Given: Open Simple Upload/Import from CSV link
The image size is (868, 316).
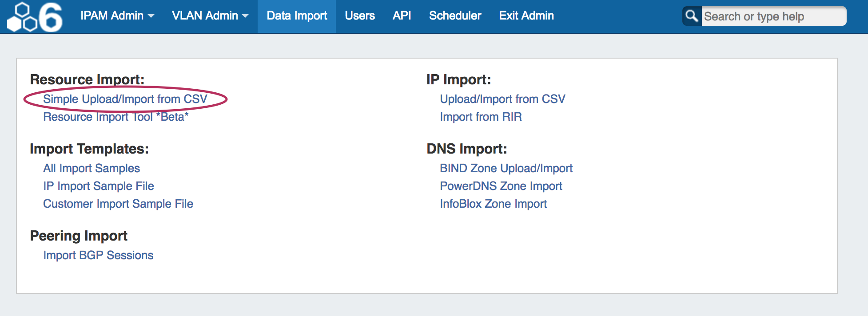Looking at the screenshot, I should click(125, 99).
